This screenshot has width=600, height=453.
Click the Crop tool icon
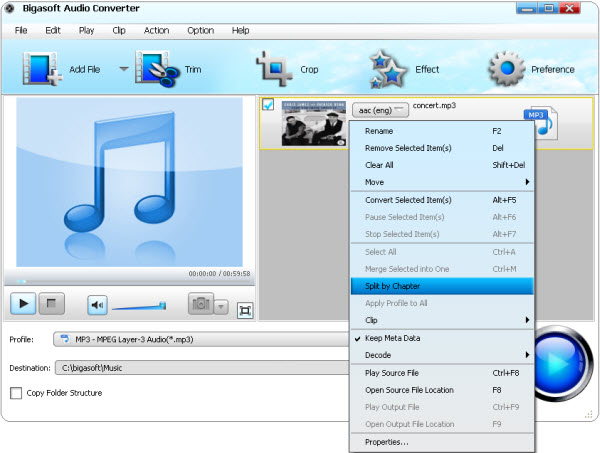[274, 68]
